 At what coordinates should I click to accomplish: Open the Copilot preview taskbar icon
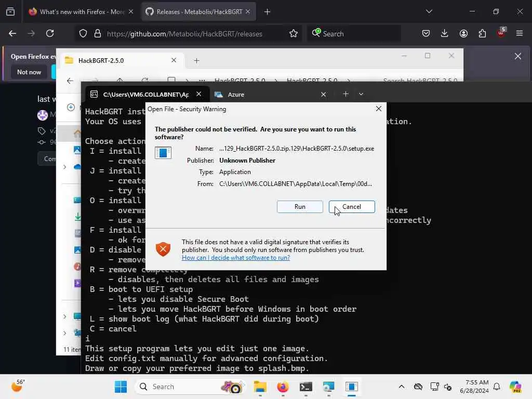tap(515, 387)
